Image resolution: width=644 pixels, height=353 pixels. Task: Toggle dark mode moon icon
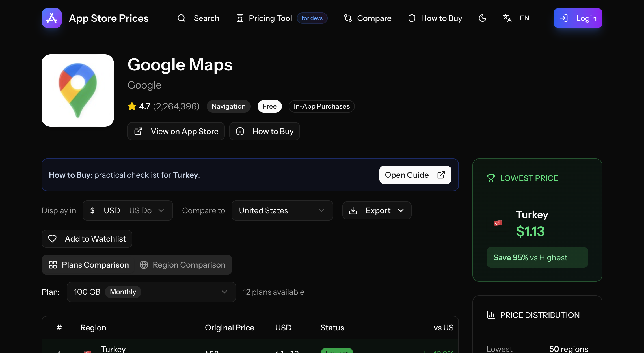[x=482, y=18]
